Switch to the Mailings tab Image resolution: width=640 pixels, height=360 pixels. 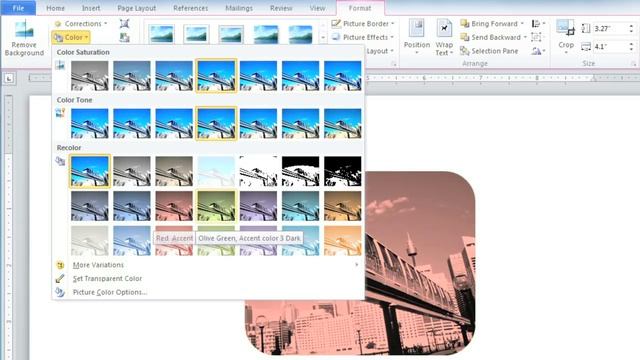click(239, 8)
